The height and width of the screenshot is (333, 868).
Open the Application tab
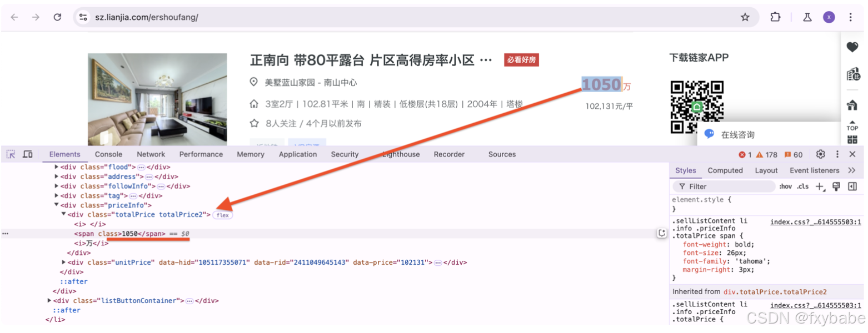pos(298,154)
